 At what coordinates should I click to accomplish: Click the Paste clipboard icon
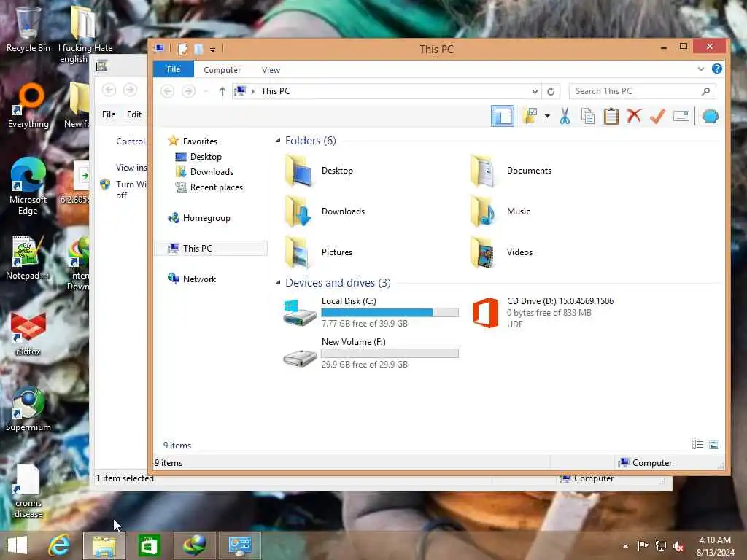click(611, 116)
